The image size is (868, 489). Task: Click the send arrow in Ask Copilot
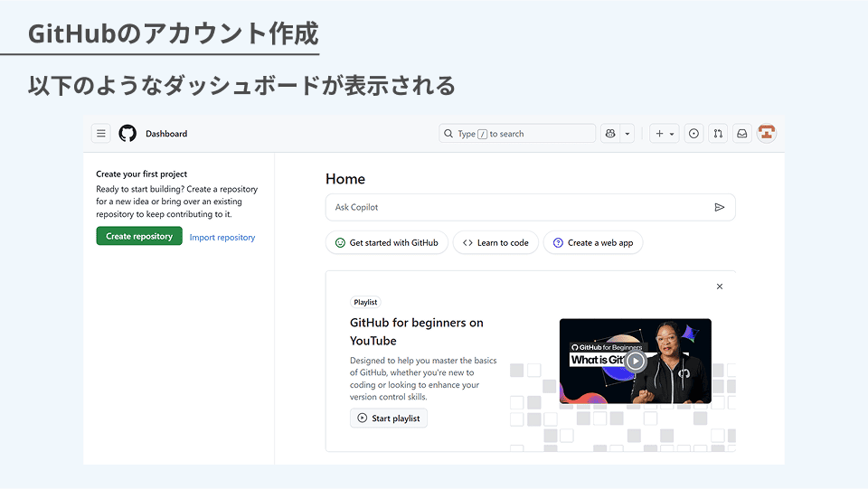coord(719,207)
